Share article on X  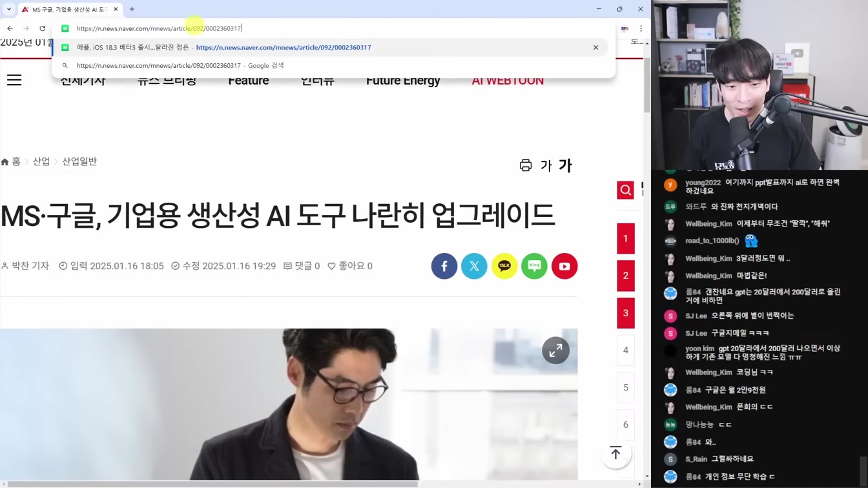point(474,266)
